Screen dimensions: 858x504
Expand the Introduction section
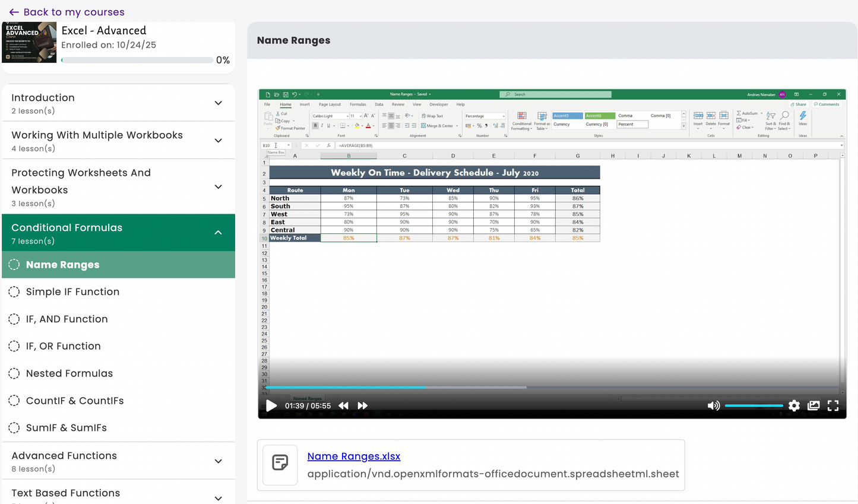pos(219,103)
